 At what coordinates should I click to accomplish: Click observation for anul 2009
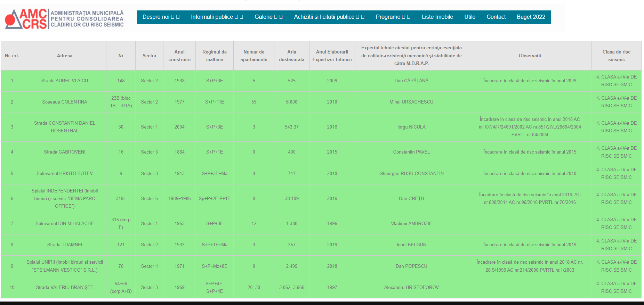[x=530, y=81]
